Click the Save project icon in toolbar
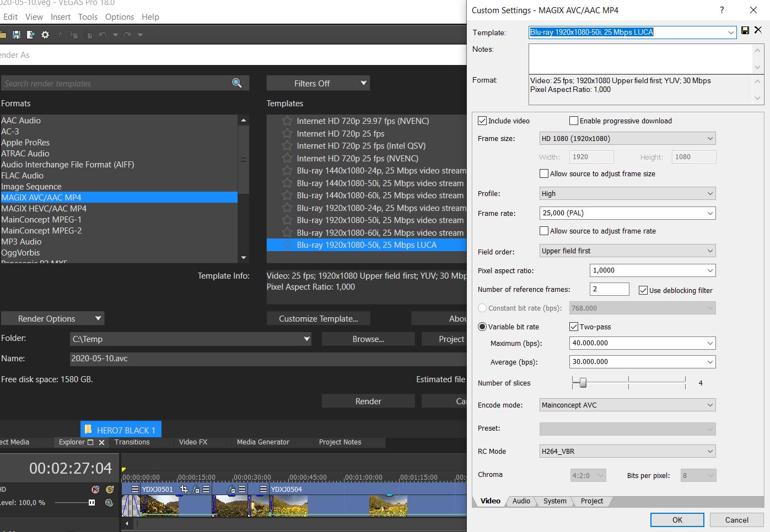The height and width of the screenshot is (532, 770). (x=17, y=35)
